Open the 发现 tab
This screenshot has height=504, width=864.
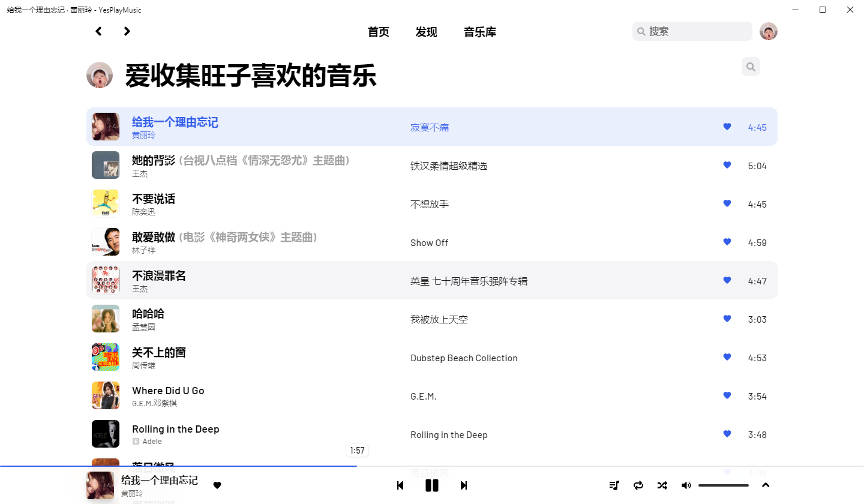coord(427,32)
